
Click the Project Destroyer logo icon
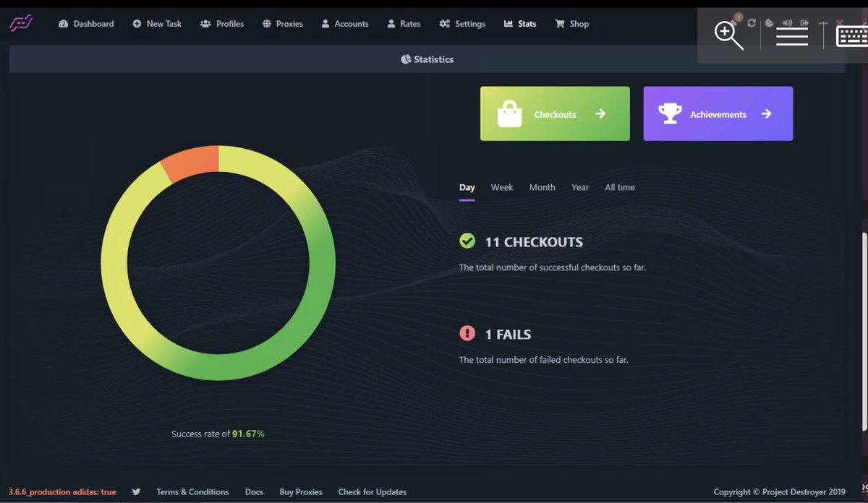(22, 24)
